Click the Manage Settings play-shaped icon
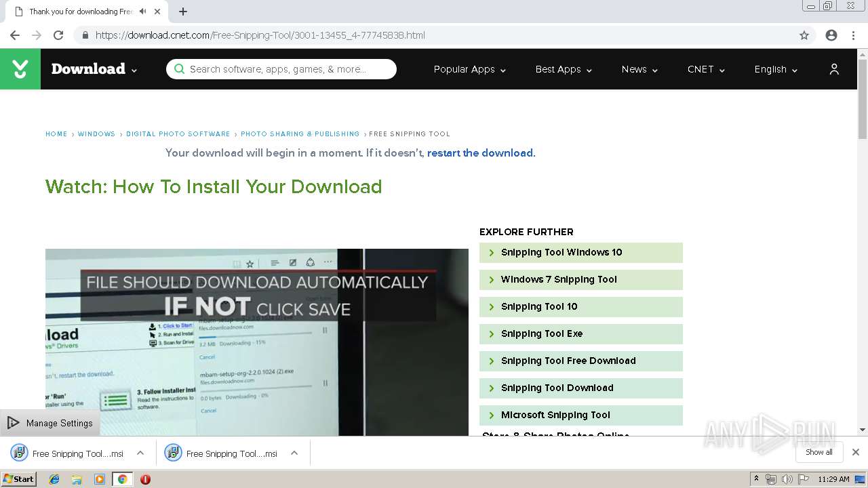Screen dimensions: 868x488 click(x=13, y=423)
